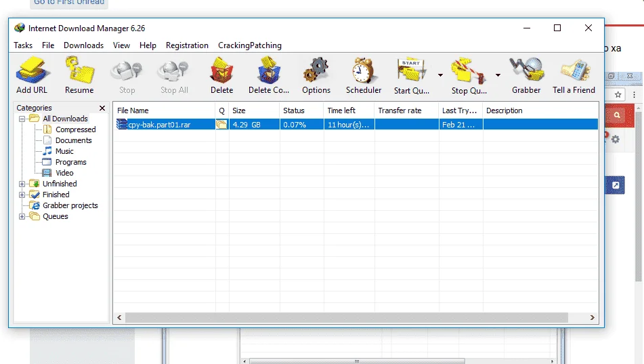Open the Tasks menu
Image resolution: width=644 pixels, height=364 pixels.
tap(23, 45)
